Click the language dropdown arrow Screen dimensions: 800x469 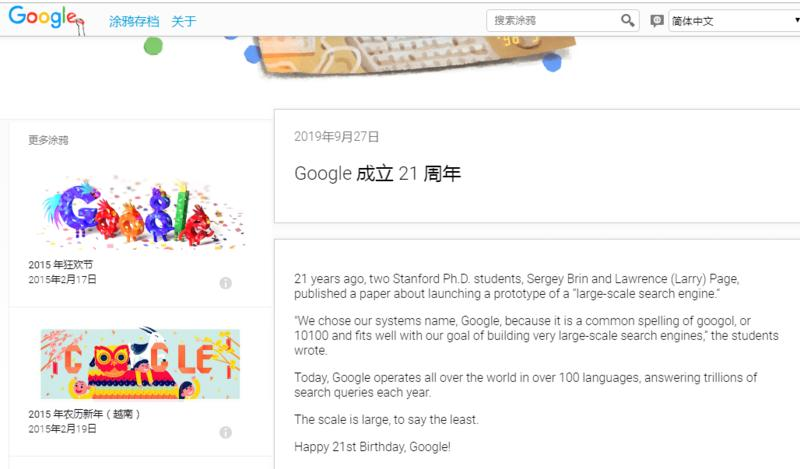pos(796,20)
